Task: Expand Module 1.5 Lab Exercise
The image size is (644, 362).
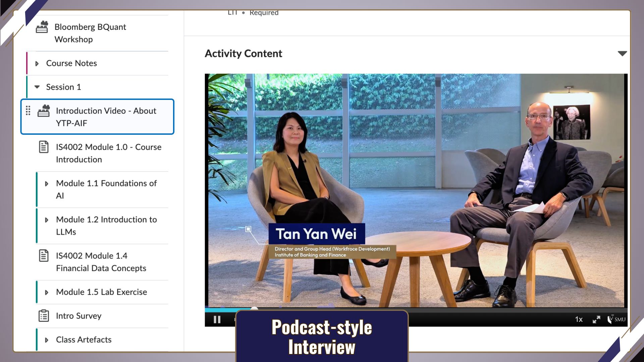Action: (x=47, y=292)
